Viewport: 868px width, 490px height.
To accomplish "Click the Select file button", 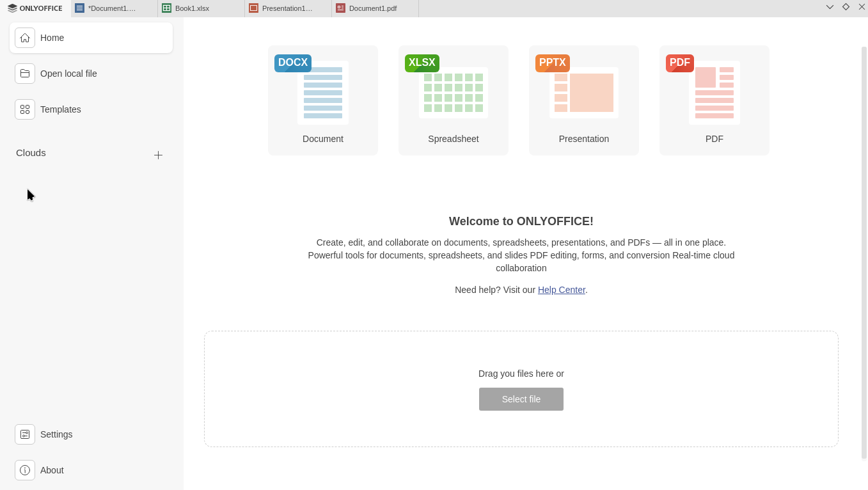I will (521, 399).
